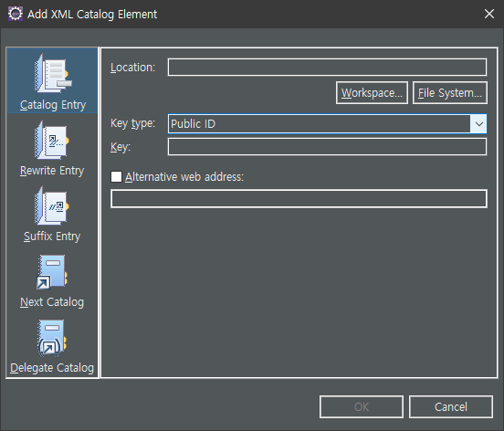Select the Rewrite Entry icon
The width and height of the screenshot is (504, 431).
coord(52,140)
